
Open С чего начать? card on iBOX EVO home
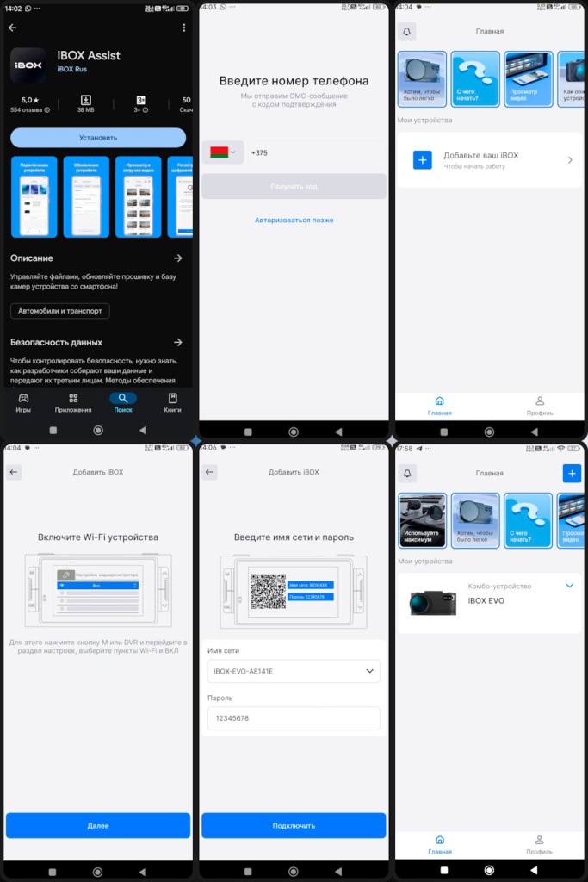tap(529, 520)
